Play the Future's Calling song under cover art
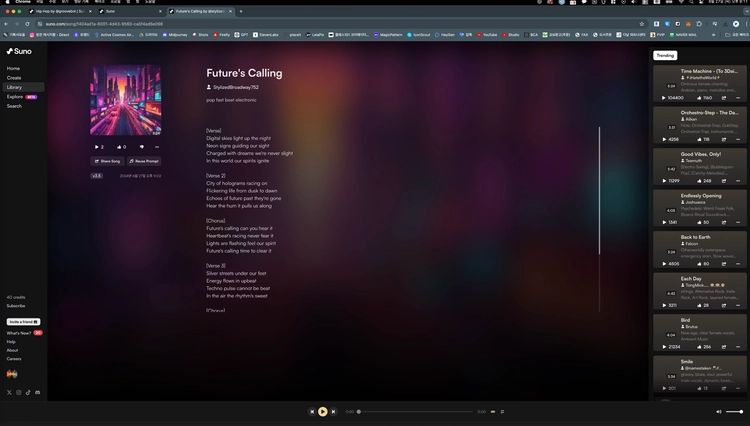Screen dimensions: 750x426 coord(99,147)
